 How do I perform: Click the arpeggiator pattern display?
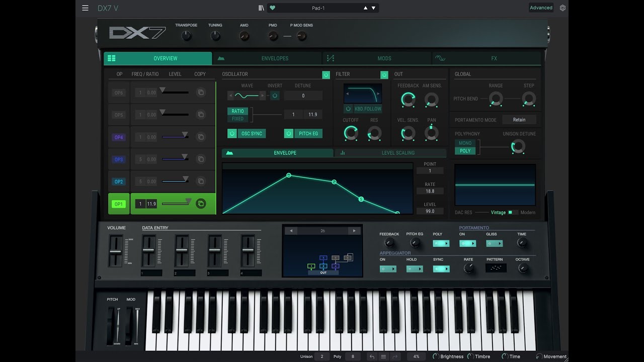[x=496, y=268]
